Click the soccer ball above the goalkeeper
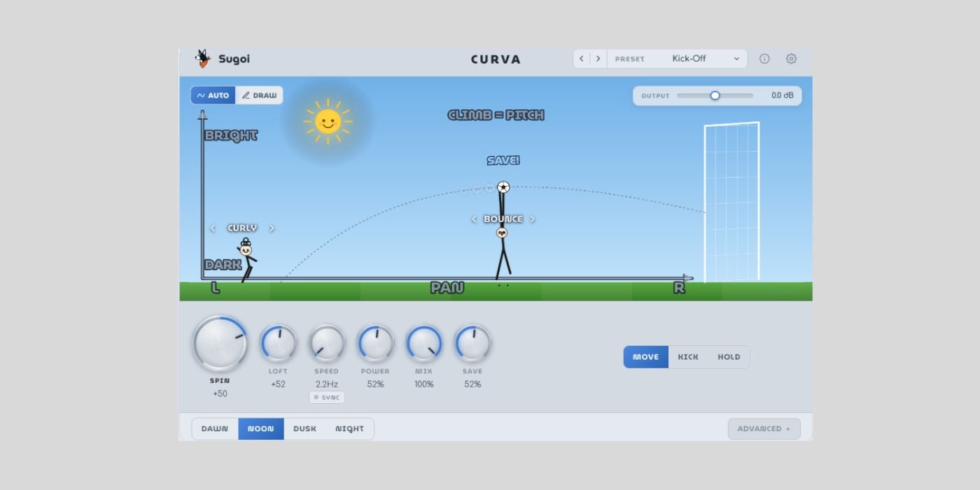The image size is (980, 490). coord(503,188)
